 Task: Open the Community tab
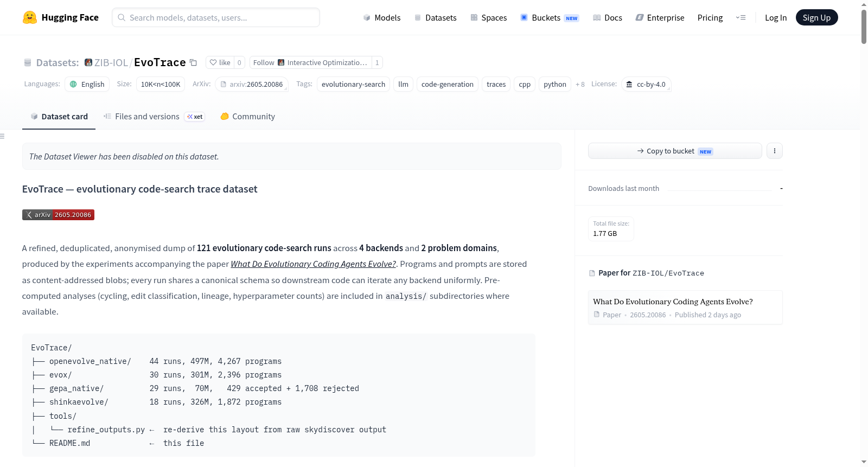[x=247, y=117]
